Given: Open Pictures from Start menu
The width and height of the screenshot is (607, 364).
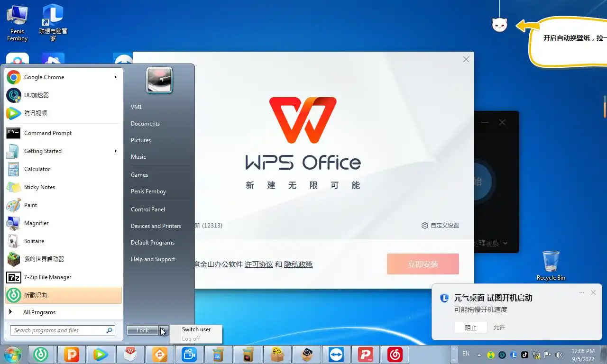Looking at the screenshot, I should (x=141, y=140).
